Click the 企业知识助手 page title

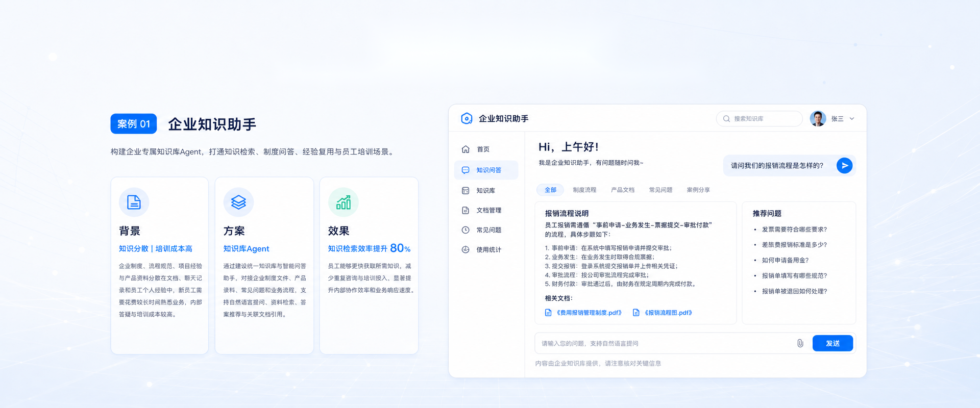212,124
